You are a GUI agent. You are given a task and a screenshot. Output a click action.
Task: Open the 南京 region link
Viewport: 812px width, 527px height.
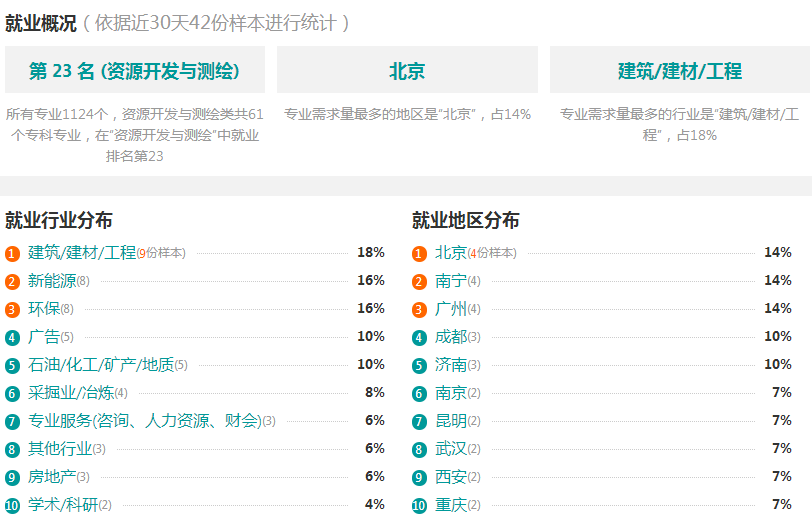click(451, 392)
